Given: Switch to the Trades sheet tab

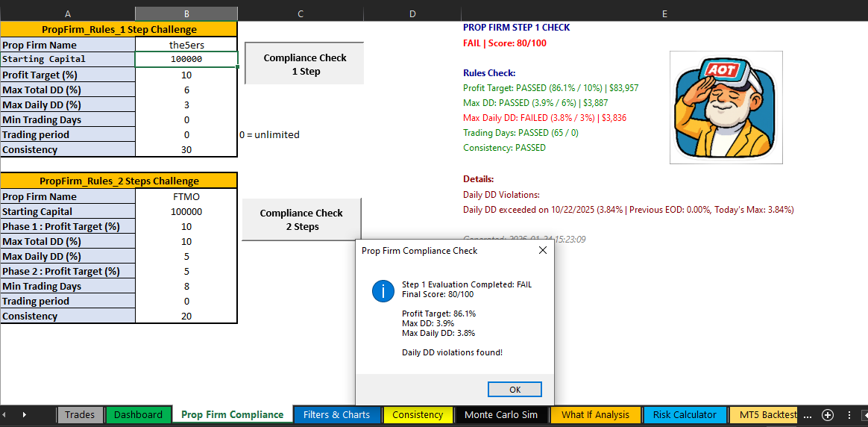Looking at the screenshot, I should point(81,414).
